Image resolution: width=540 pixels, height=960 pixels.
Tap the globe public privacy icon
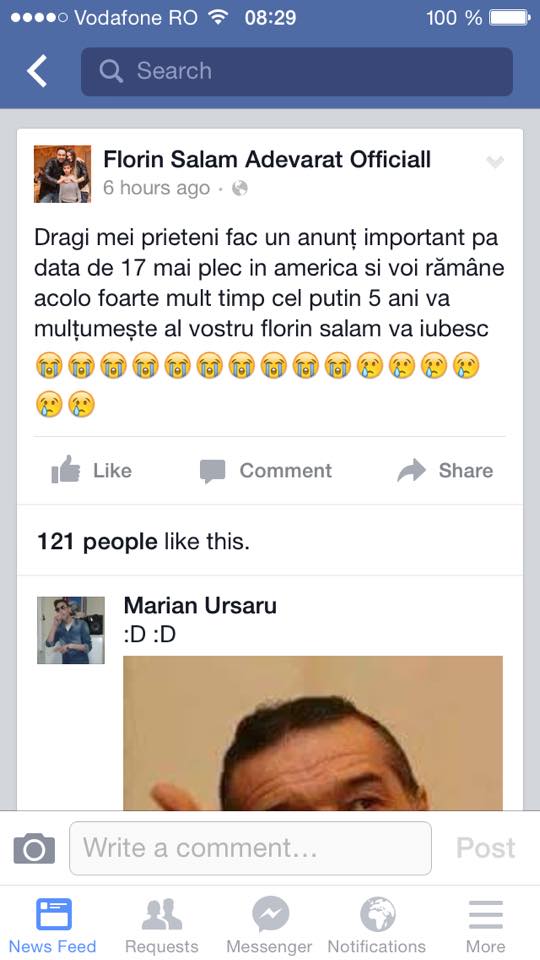(x=240, y=188)
